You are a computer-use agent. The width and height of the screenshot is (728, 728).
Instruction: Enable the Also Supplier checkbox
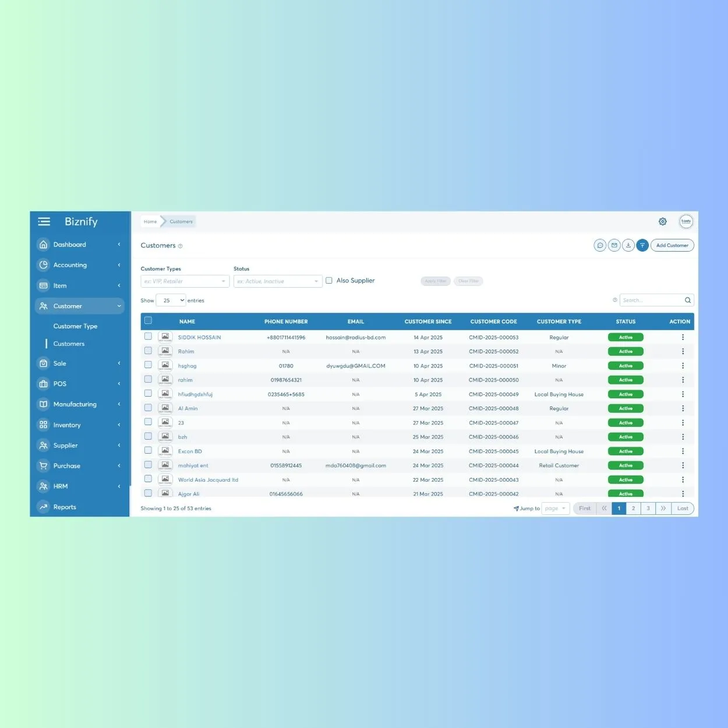tap(329, 280)
